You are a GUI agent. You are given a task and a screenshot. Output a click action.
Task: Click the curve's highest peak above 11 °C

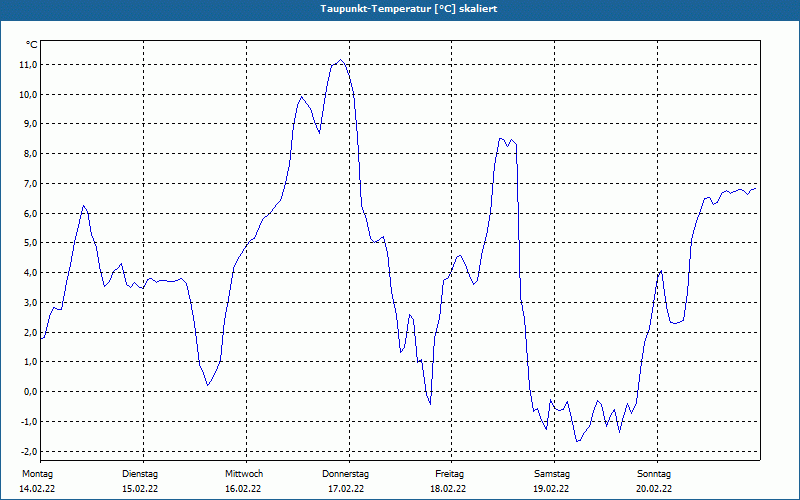tap(341, 60)
